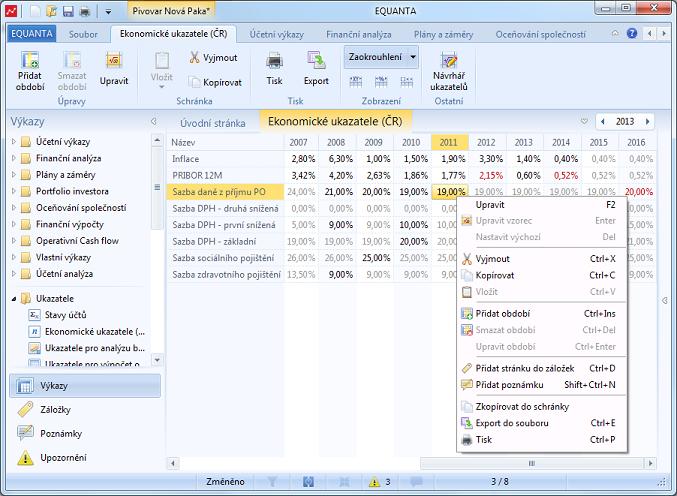Open the Poznámky navigation pane
The height and width of the screenshot is (496, 677).
(x=85, y=433)
